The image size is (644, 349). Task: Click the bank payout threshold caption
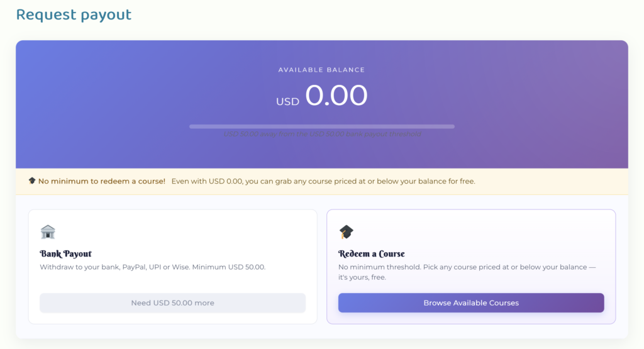click(322, 134)
